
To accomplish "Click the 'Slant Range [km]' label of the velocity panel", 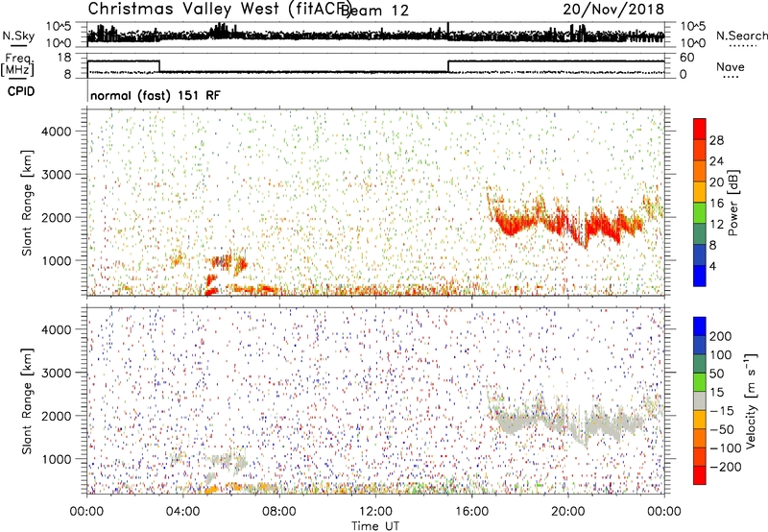I will (x=27, y=401).
